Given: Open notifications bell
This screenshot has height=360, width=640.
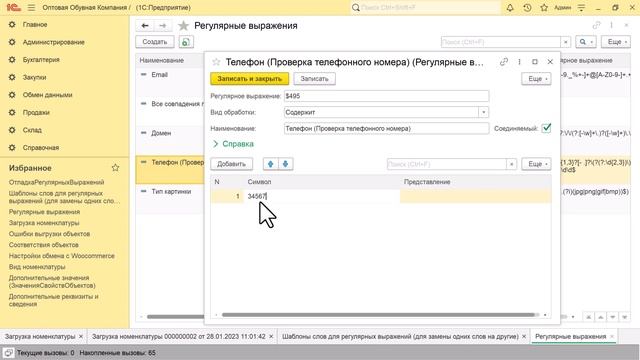Looking at the screenshot, I should click(510, 8).
